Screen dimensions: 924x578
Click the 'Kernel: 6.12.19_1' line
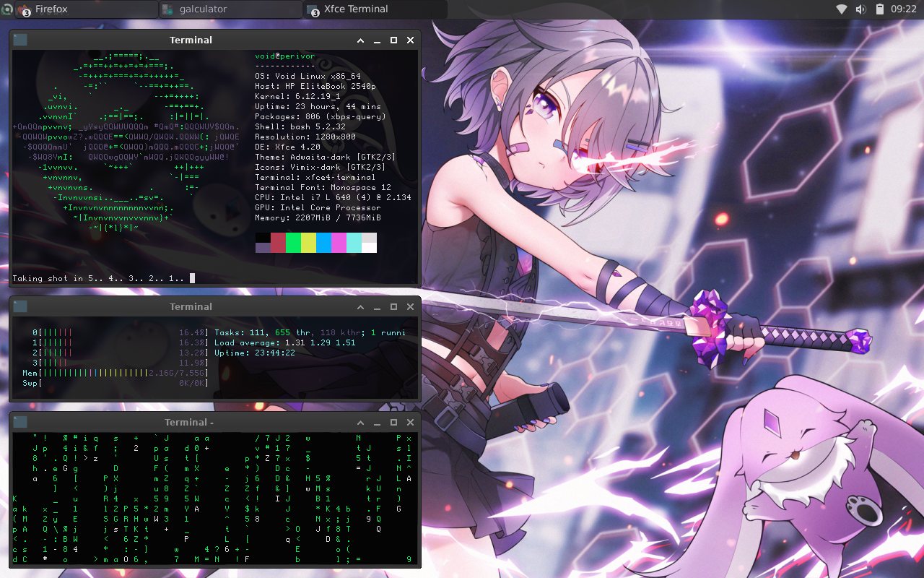[x=298, y=96]
